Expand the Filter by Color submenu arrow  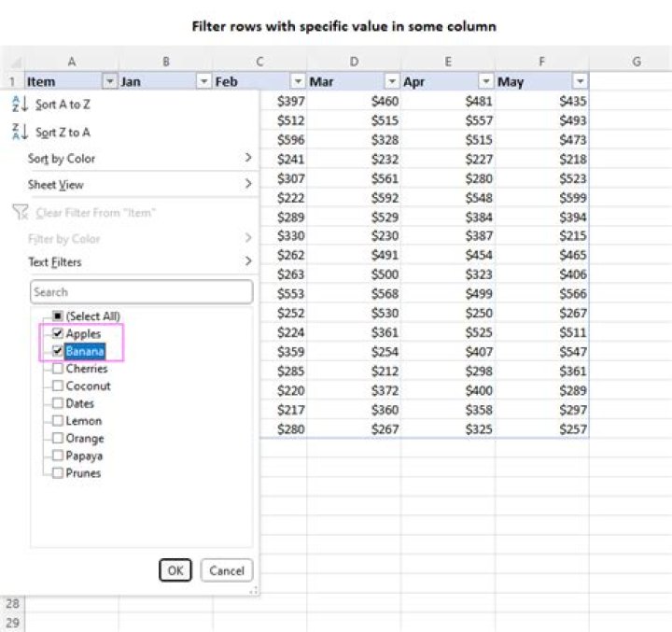(248, 237)
